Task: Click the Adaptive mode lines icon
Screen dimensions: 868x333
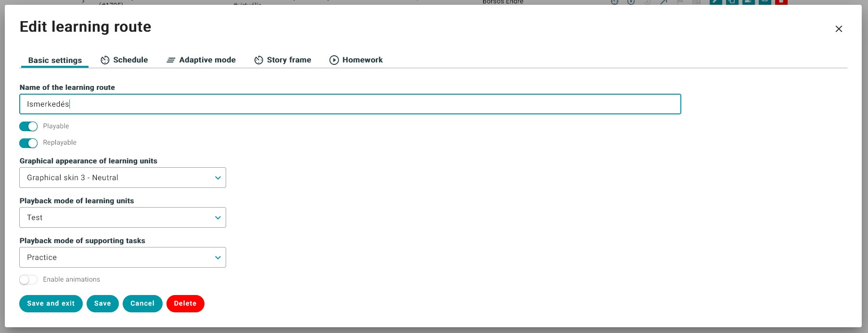Action: click(x=171, y=60)
